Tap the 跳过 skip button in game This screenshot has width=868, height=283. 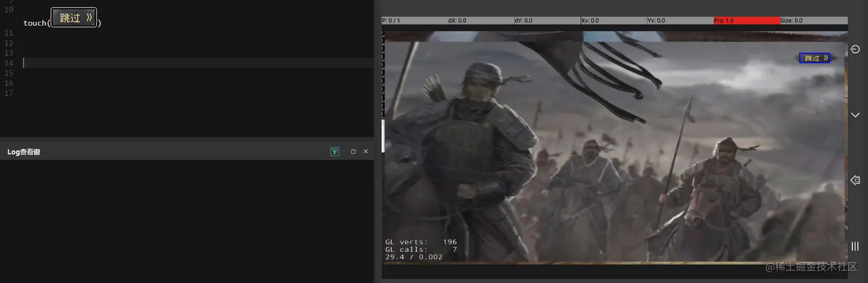(815, 58)
